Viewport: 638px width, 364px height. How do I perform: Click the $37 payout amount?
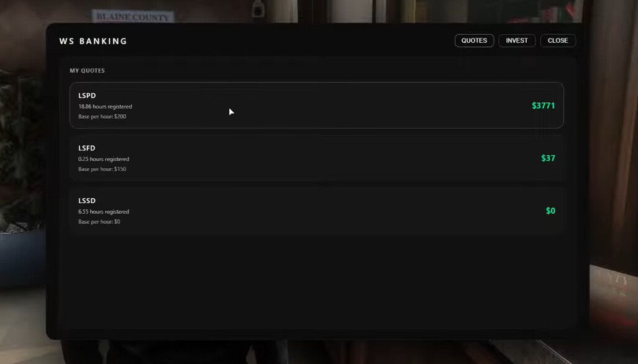pos(548,158)
